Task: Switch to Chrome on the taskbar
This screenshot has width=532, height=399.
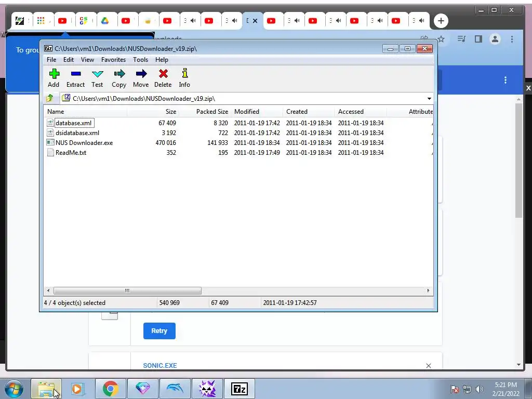Action: pos(110,389)
